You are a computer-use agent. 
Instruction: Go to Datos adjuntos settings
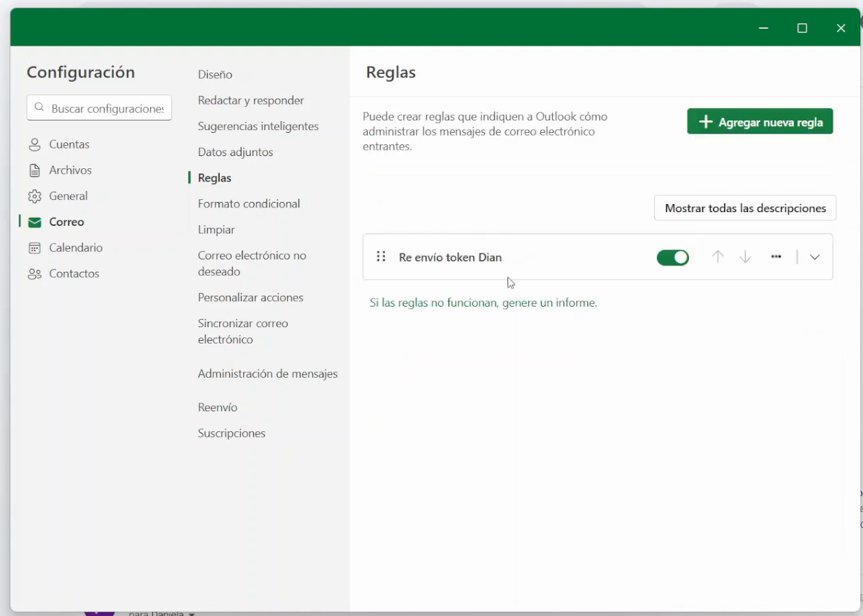(236, 152)
